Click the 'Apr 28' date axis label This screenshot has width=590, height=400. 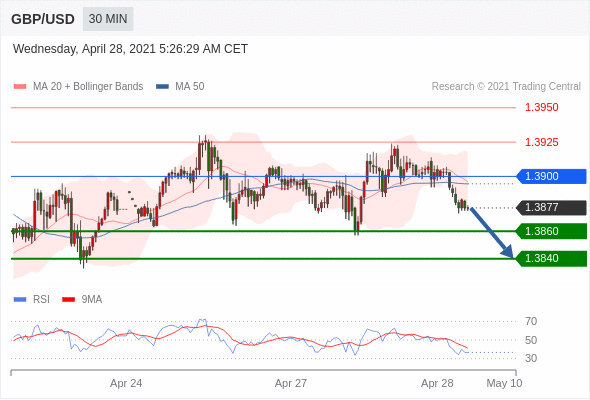pos(437,383)
